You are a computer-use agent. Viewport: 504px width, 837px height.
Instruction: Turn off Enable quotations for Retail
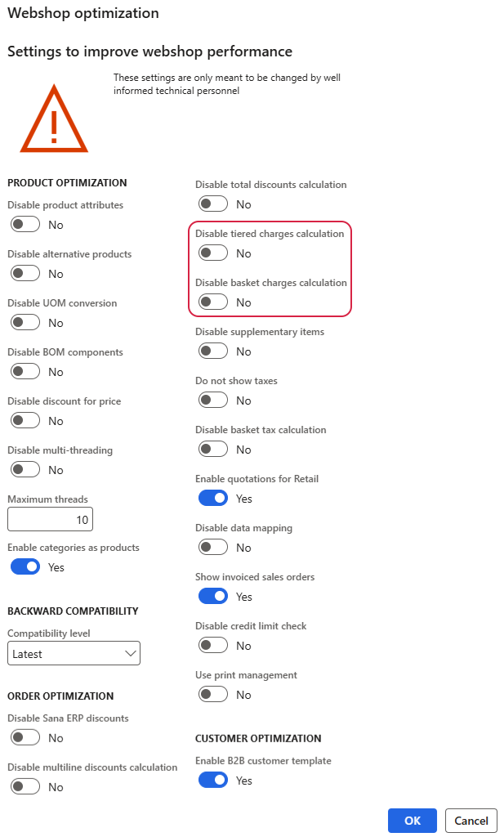(x=213, y=499)
